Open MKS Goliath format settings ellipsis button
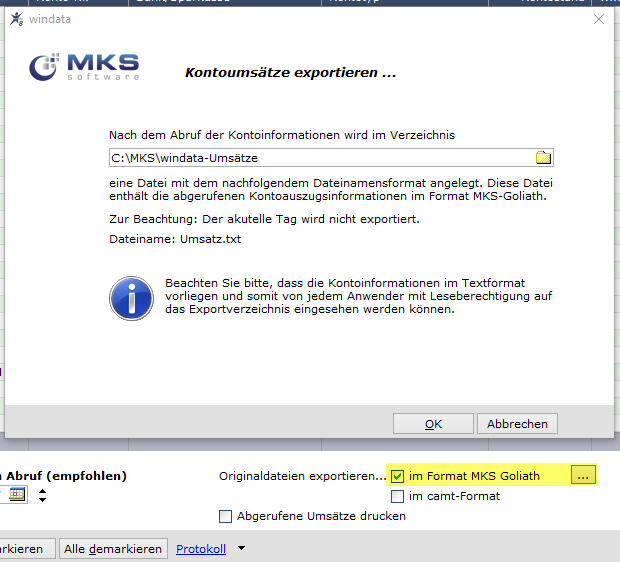 point(583,475)
